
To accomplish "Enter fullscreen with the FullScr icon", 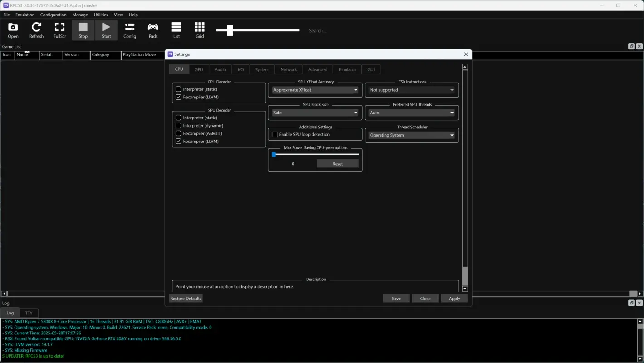I will [x=59, y=30].
